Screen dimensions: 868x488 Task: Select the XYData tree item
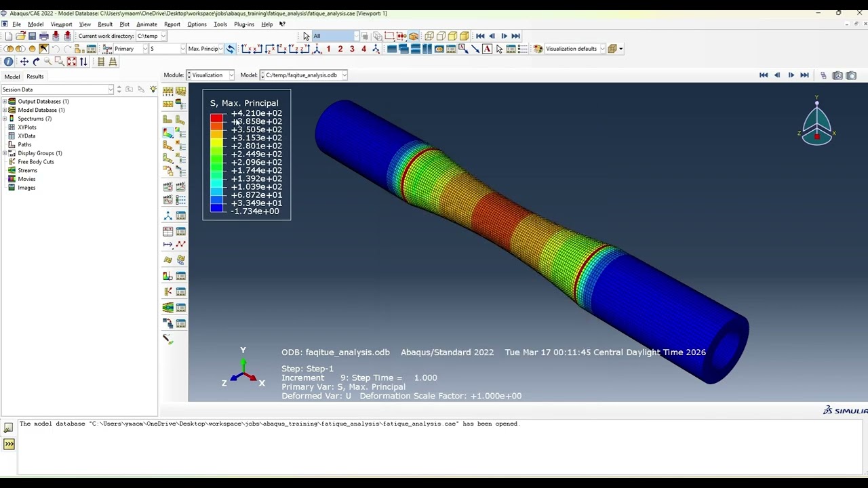(x=26, y=136)
